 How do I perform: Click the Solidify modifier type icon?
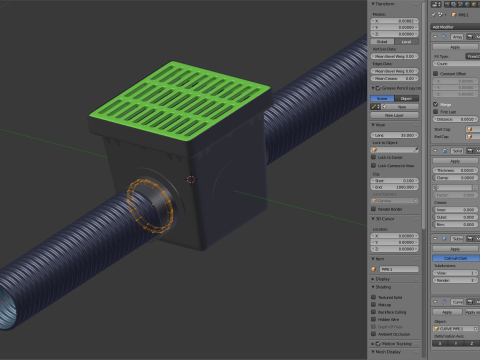tap(444, 151)
